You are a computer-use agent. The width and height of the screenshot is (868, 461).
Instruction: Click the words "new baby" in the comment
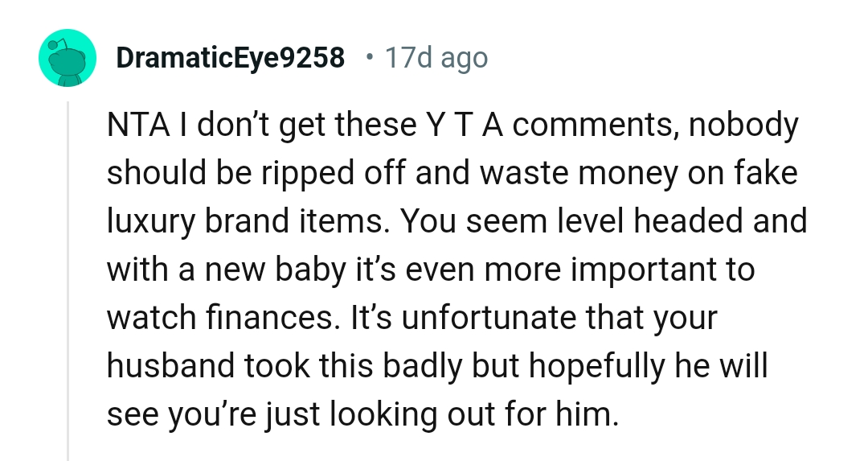(x=260, y=270)
